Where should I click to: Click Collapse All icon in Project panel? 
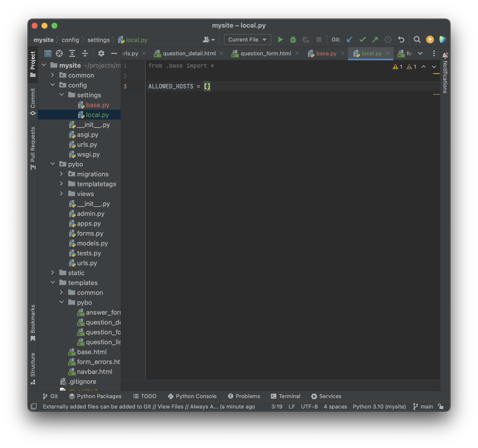[x=85, y=53]
